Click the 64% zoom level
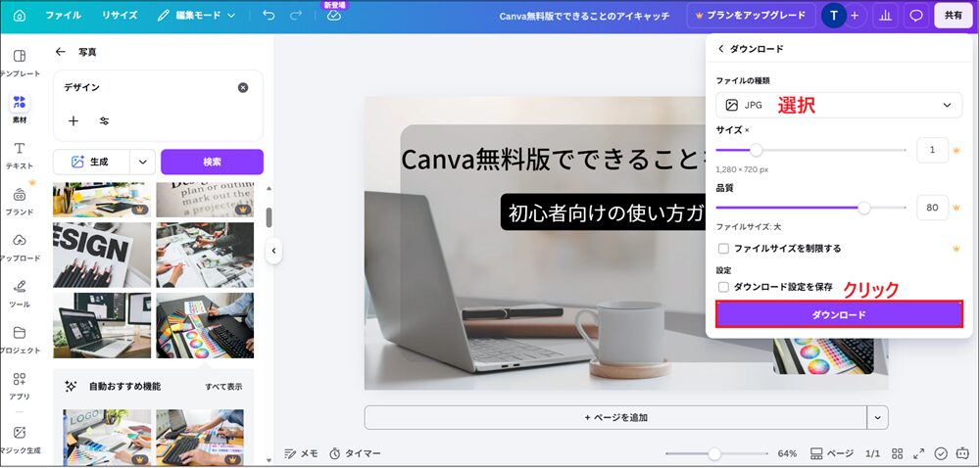 [787, 453]
